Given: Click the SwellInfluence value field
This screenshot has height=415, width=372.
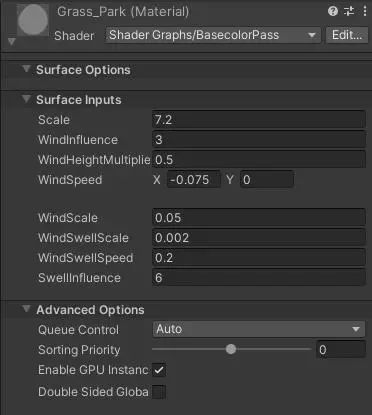Looking at the screenshot, I should pos(259,278).
